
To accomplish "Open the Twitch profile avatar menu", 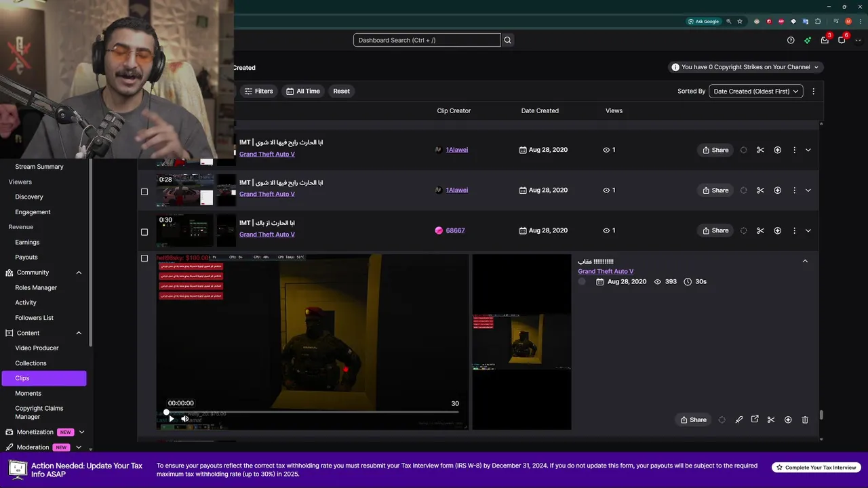I will coord(858,40).
